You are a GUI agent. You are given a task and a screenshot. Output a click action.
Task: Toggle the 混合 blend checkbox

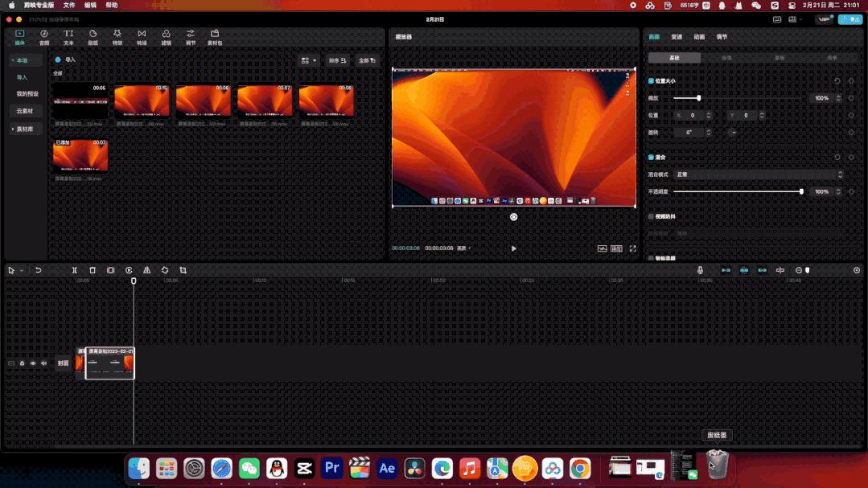click(x=651, y=158)
